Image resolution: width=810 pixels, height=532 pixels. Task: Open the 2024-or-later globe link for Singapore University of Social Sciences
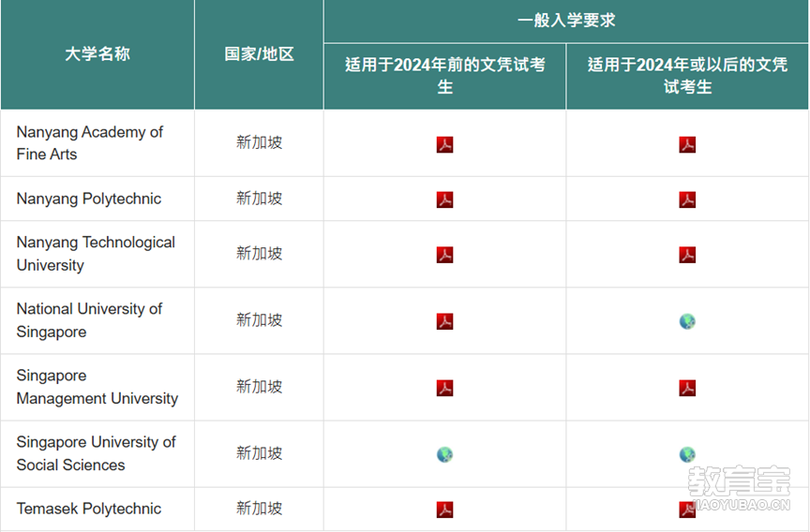point(687,454)
